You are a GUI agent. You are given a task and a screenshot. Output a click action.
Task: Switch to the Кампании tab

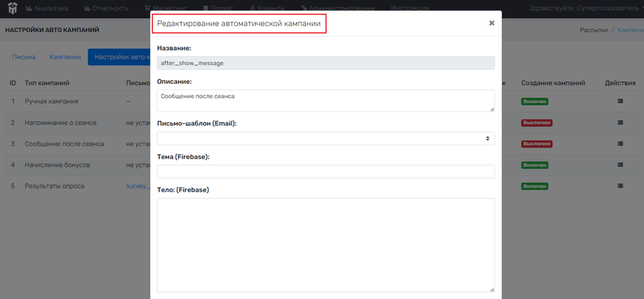65,57
